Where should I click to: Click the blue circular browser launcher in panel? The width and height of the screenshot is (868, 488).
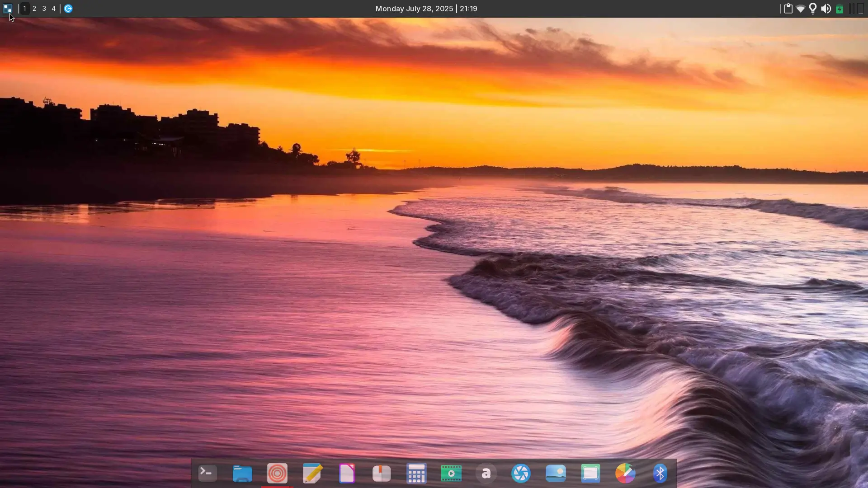[68, 9]
